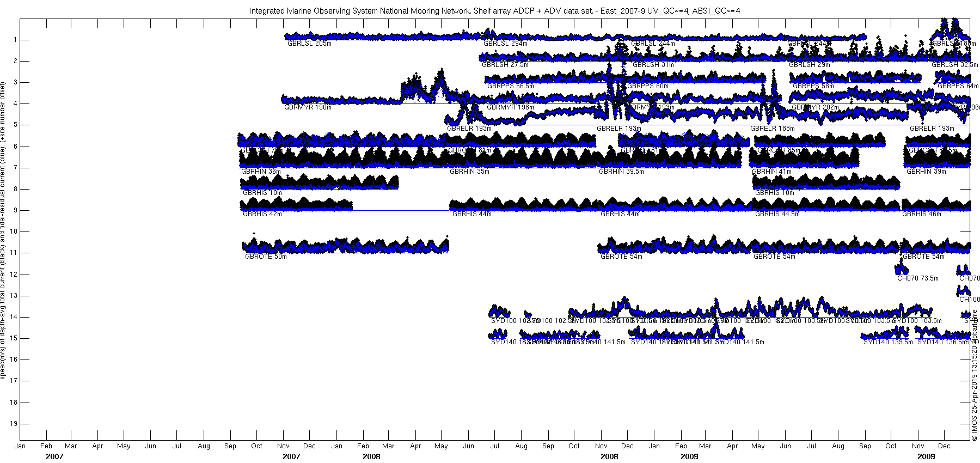
Task: Click the 'GBRHIN 36m' label
Action: pyautogui.click(x=261, y=172)
